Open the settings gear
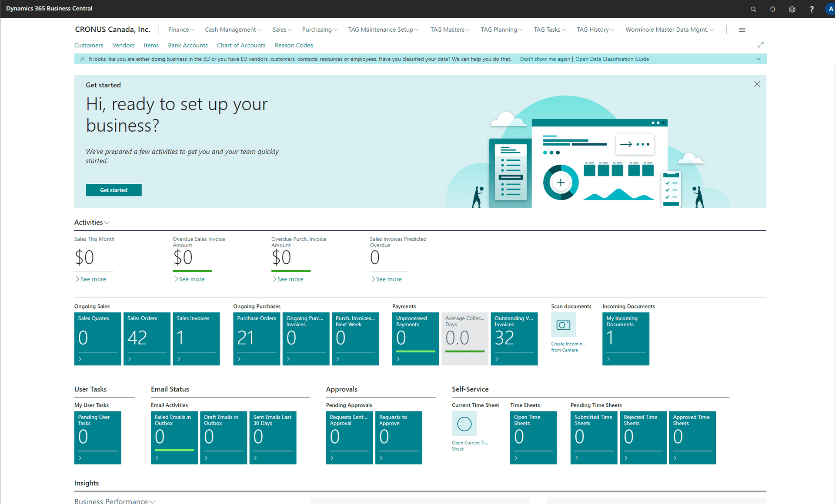Viewport: 835px width, 504px height. [x=792, y=9]
